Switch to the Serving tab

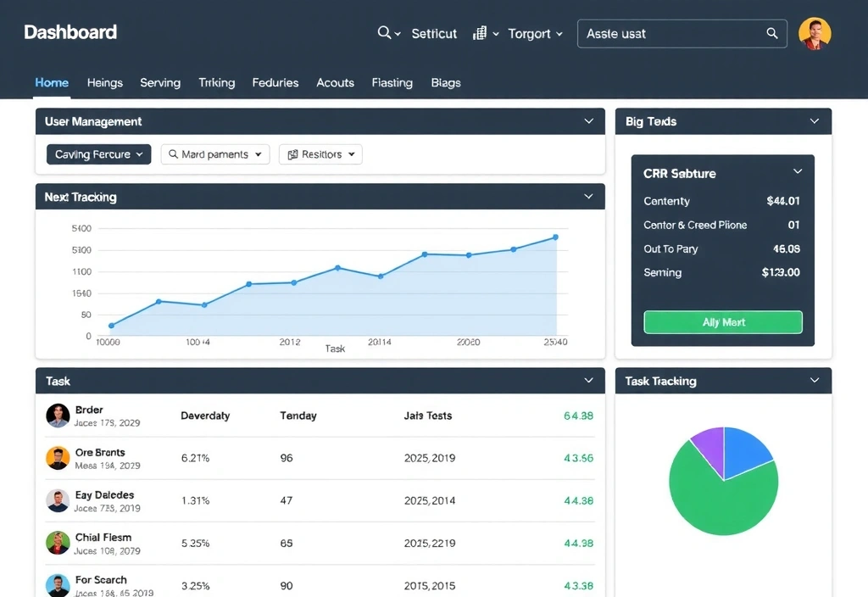160,82
